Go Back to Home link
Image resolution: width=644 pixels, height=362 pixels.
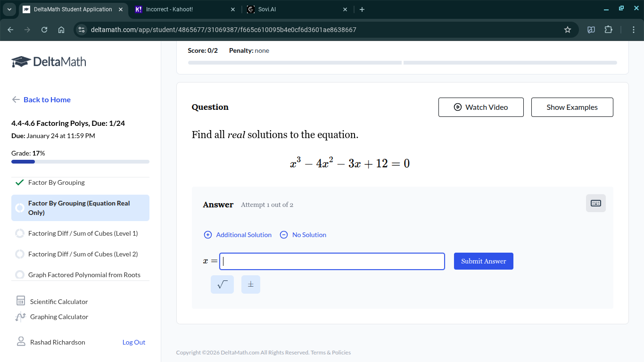click(x=41, y=99)
